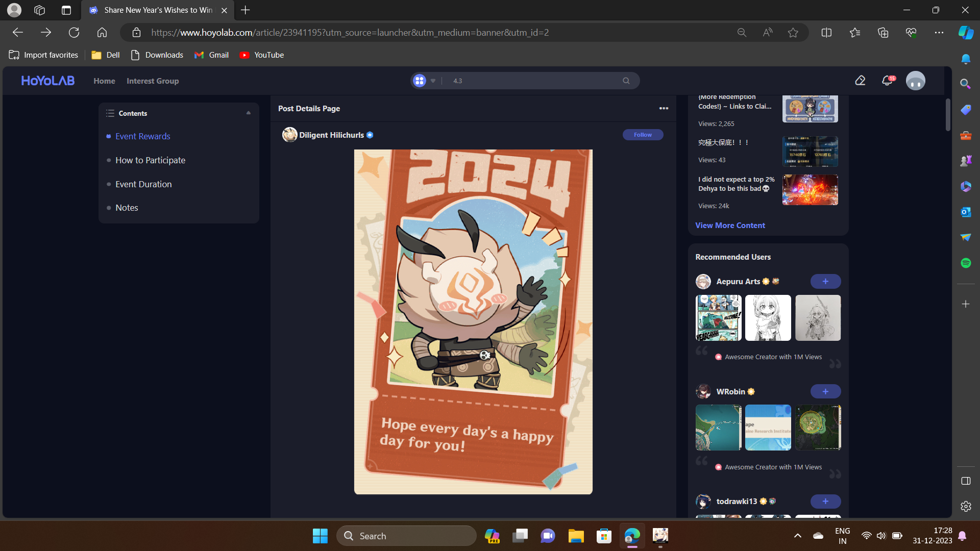This screenshot has width=980, height=551.
Task: Follow Aepuru Arts with plus button
Action: coord(825,281)
